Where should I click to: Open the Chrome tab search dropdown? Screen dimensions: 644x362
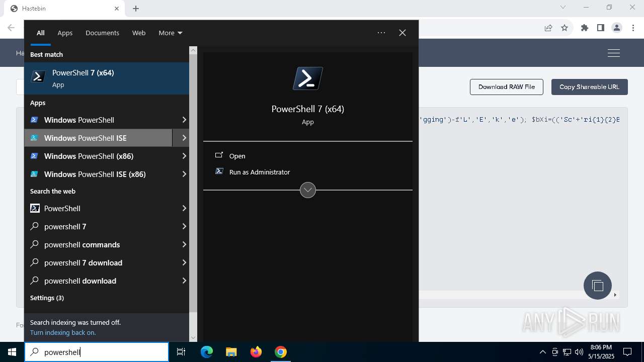coord(563,8)
